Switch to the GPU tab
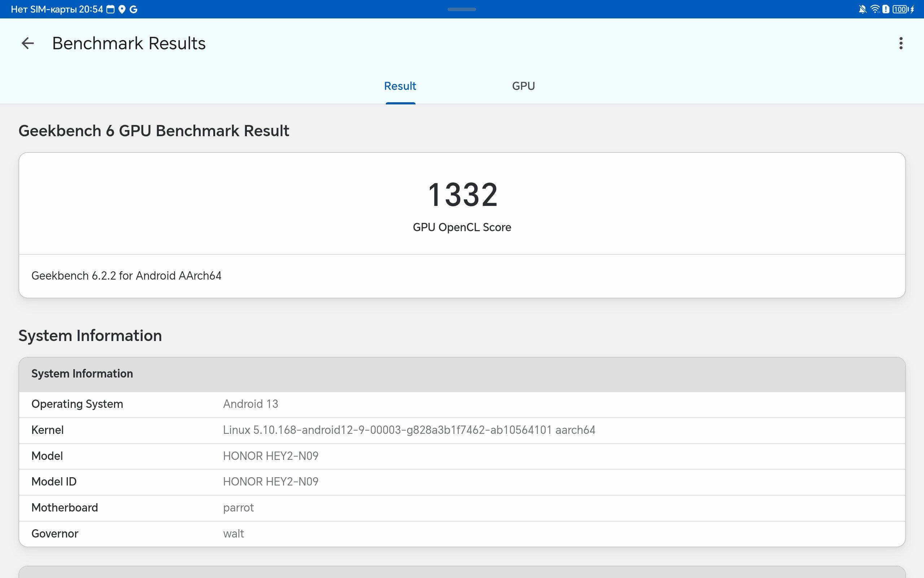 click(x=523, y=86)
